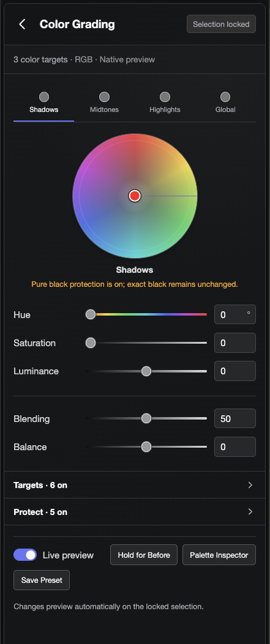Switch to the Midtones tab
Viewport: 270px width, 644px height.
104,104
